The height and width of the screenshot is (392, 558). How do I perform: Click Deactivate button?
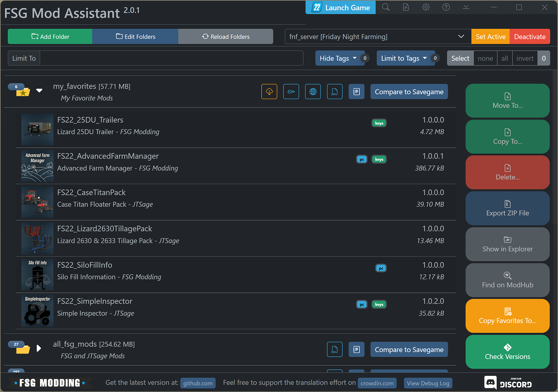530,37
